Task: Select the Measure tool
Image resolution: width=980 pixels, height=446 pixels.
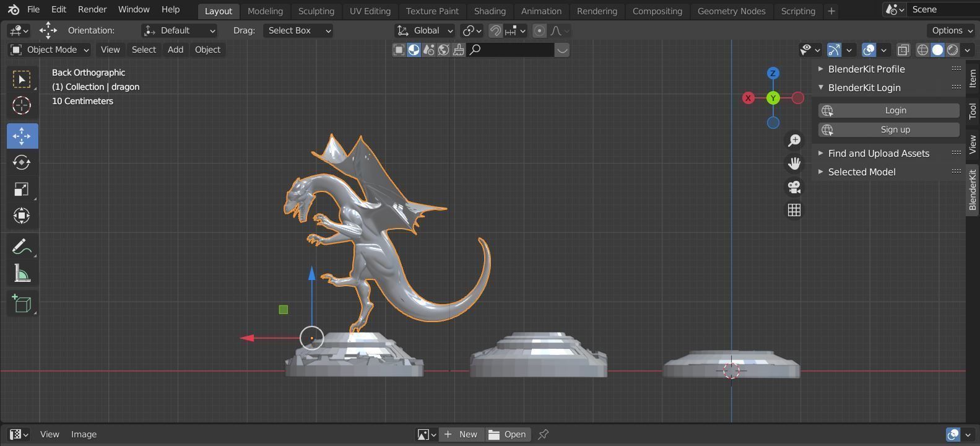Action: point(22,273)
